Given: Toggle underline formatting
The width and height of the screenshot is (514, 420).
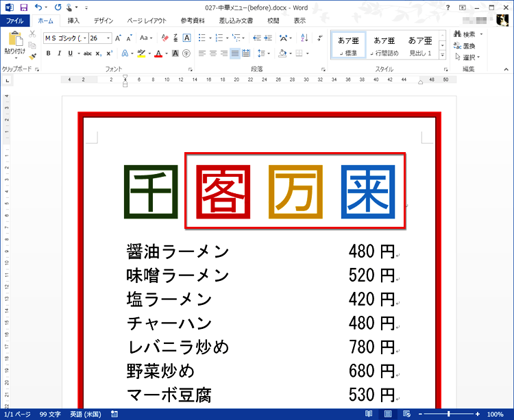Looking at the screenshot, I should tap(70, 53).
